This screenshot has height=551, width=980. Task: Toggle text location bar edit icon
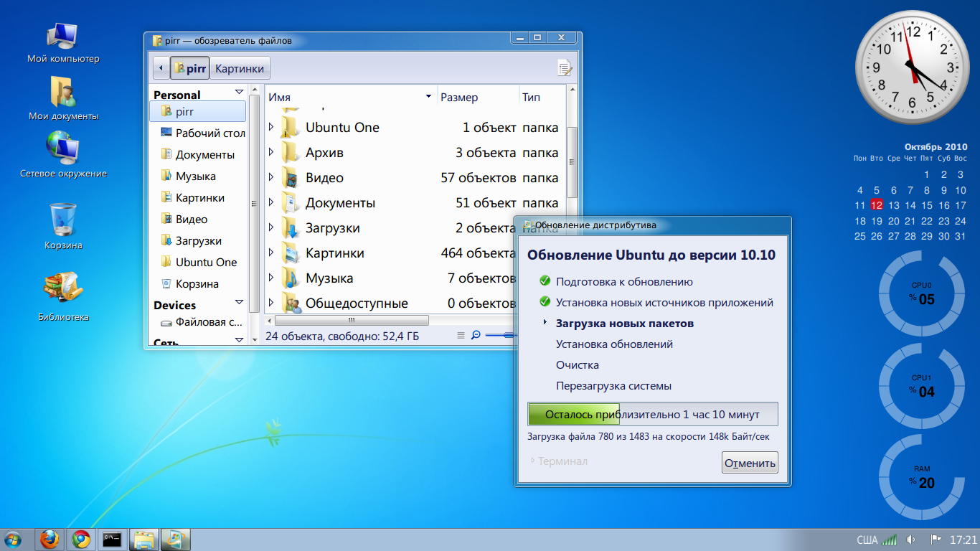pyautogui.click(x=565, y=68)
